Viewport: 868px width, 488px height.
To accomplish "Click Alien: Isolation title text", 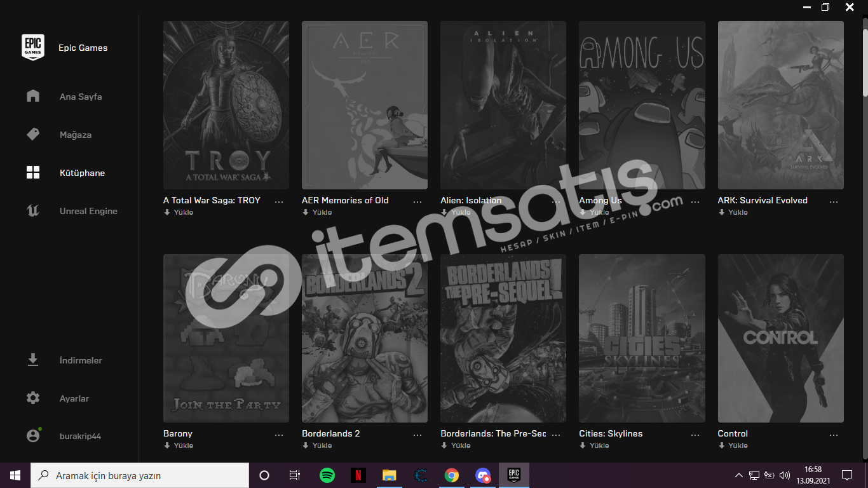I will tap(471, 200).
